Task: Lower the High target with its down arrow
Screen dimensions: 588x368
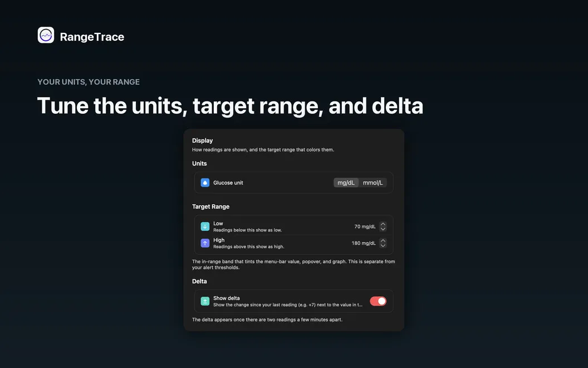Action: [383, 245]
